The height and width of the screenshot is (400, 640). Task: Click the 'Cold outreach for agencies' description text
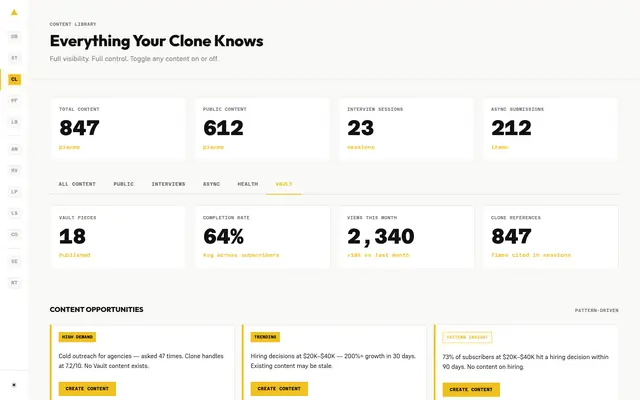click(x=141, y=361)
